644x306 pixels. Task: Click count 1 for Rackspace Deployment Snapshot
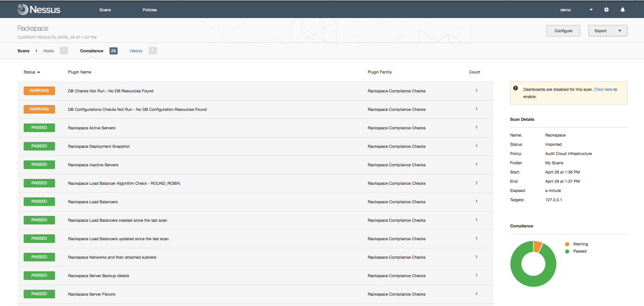pyautogui.click(x=476, y=146)
